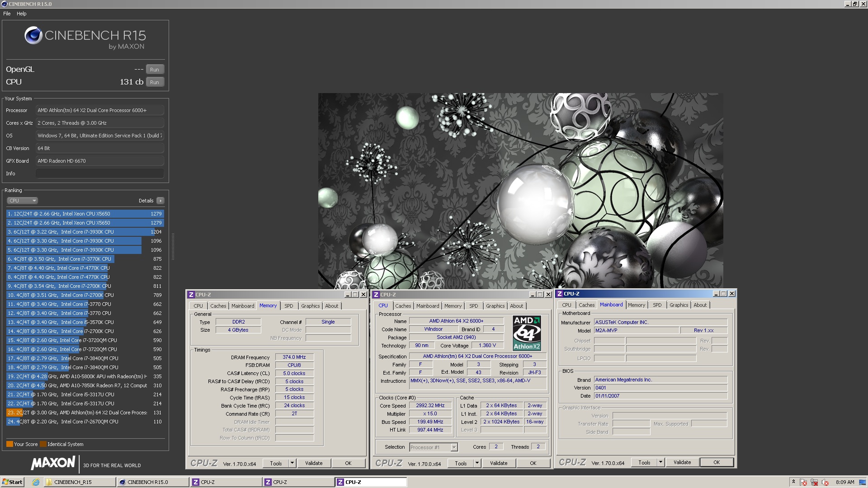Open the File menu
This screenshot has height=488, width=868.
click(x=7, y=14)
